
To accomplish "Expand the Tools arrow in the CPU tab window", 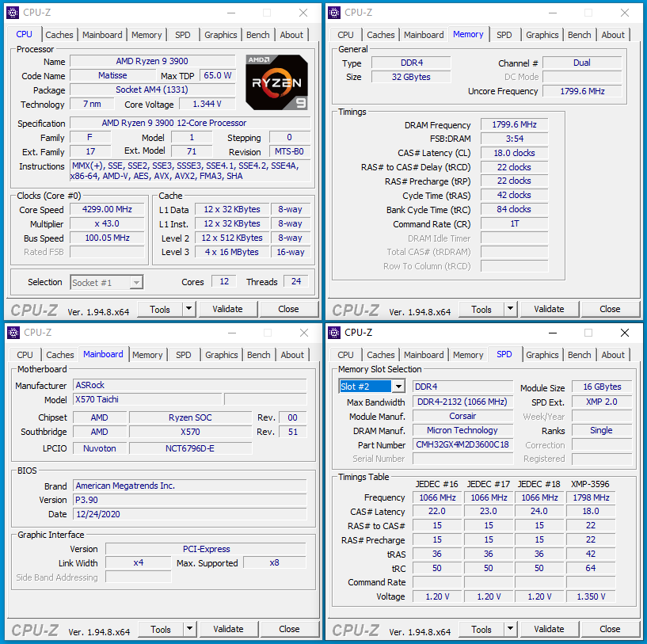I will coord(188,309).
